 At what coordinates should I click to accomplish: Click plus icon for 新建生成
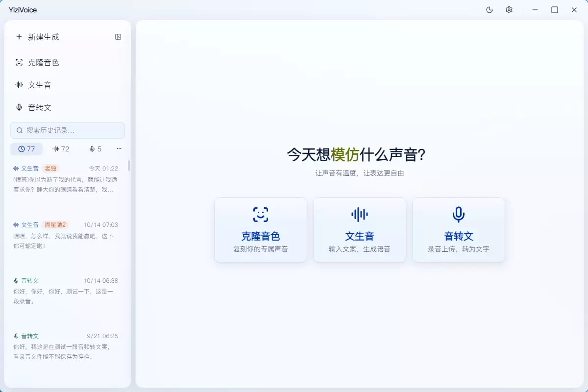pyautogui.click(x=19, y=37)
